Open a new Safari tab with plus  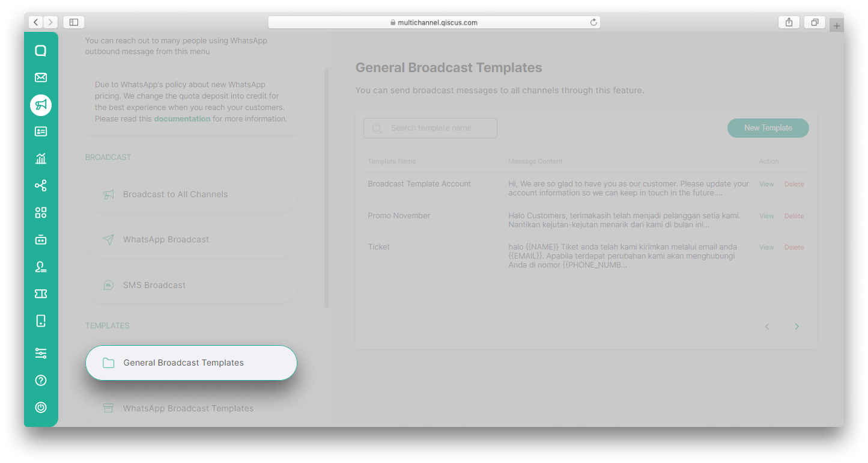click(x=837, y=26)
